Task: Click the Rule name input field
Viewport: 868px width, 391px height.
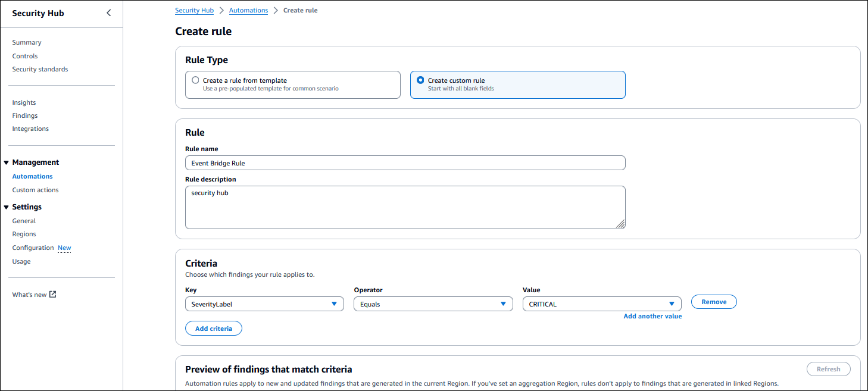Action: tap(405, 162)
